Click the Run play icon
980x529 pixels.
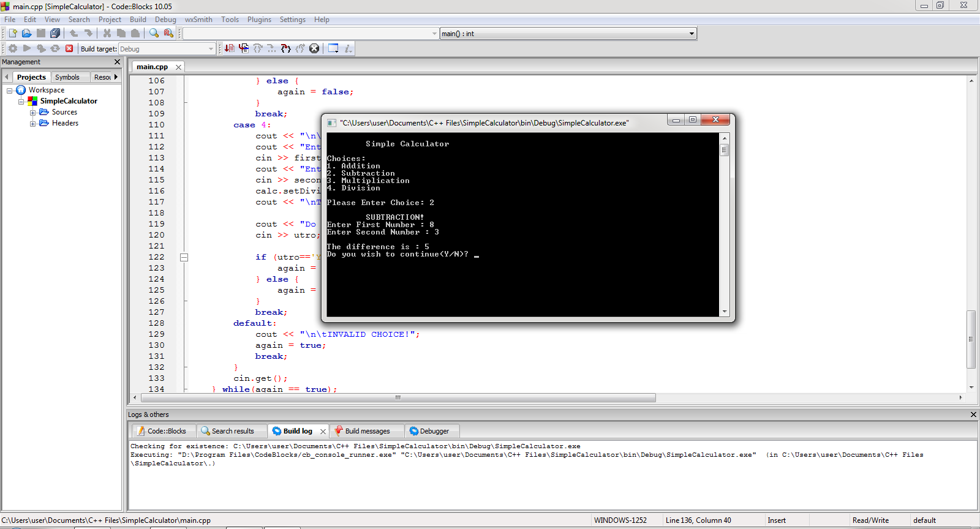pyautogui.click(x=27, y=48)
